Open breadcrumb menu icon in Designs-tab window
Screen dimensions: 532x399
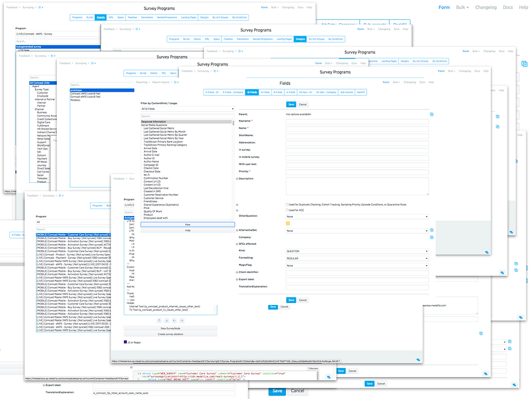(138, 29)
